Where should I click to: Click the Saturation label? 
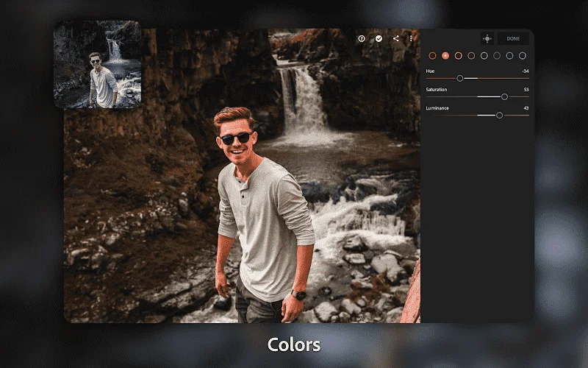click(437, 89)
